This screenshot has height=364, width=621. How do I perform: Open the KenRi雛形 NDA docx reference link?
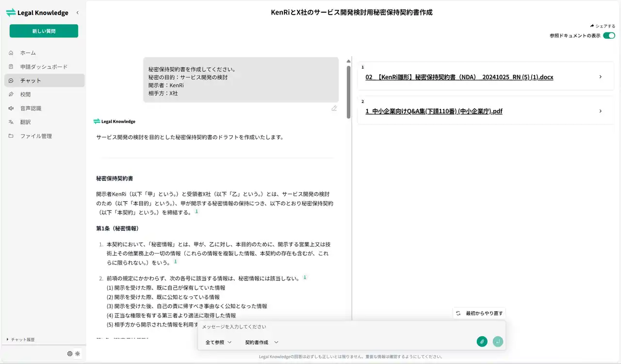point(459,77)
